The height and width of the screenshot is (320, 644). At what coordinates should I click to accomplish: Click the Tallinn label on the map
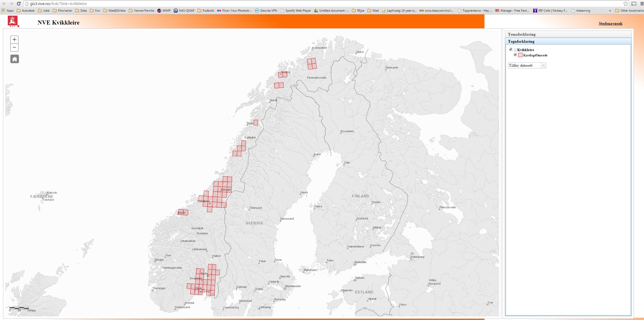point(360,278)
